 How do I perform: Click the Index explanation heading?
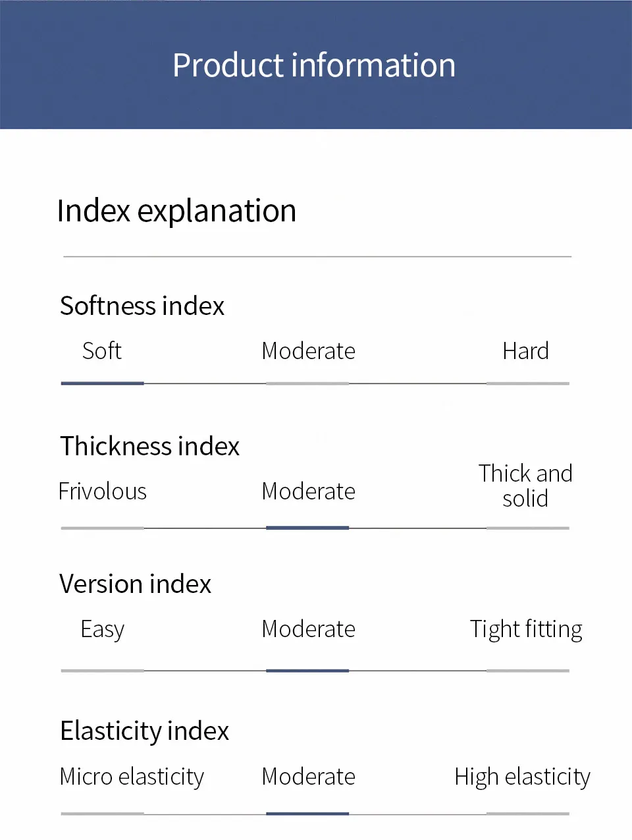(x=176, y=211)
